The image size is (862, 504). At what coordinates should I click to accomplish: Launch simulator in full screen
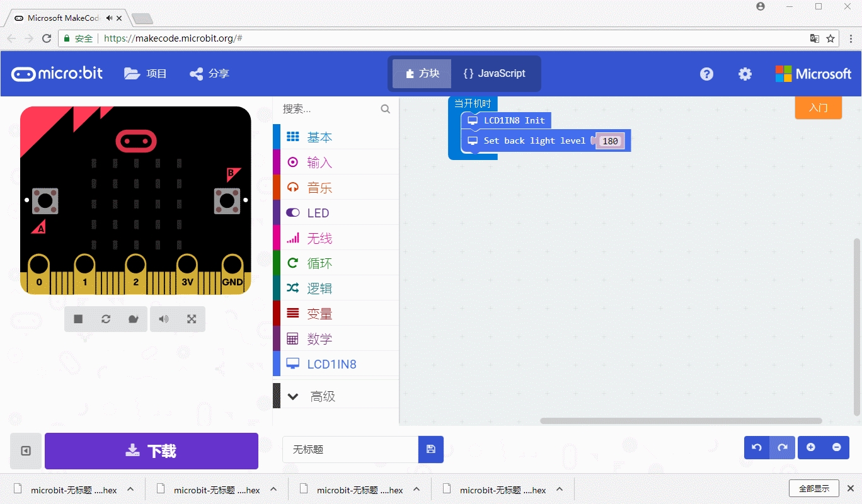coord(192,319)
